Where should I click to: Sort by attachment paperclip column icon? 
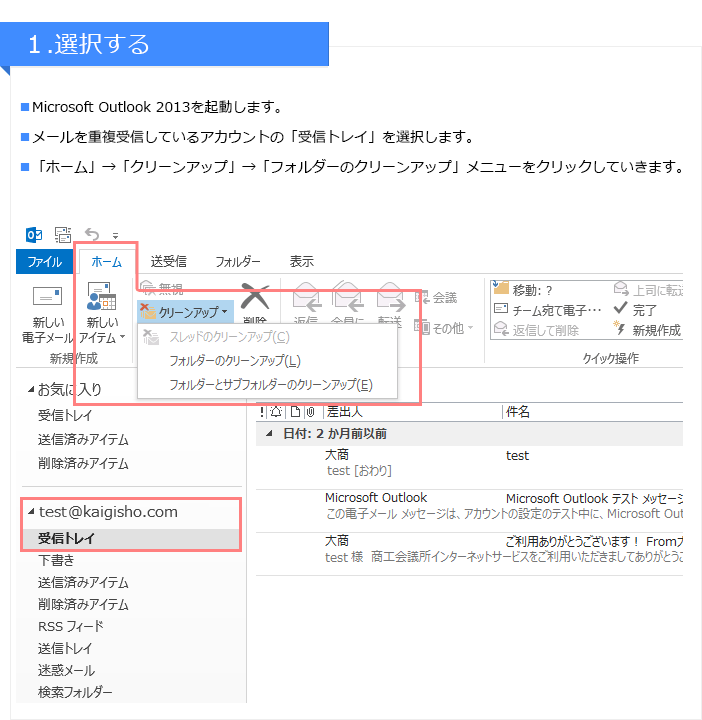(x=311, y=411)
